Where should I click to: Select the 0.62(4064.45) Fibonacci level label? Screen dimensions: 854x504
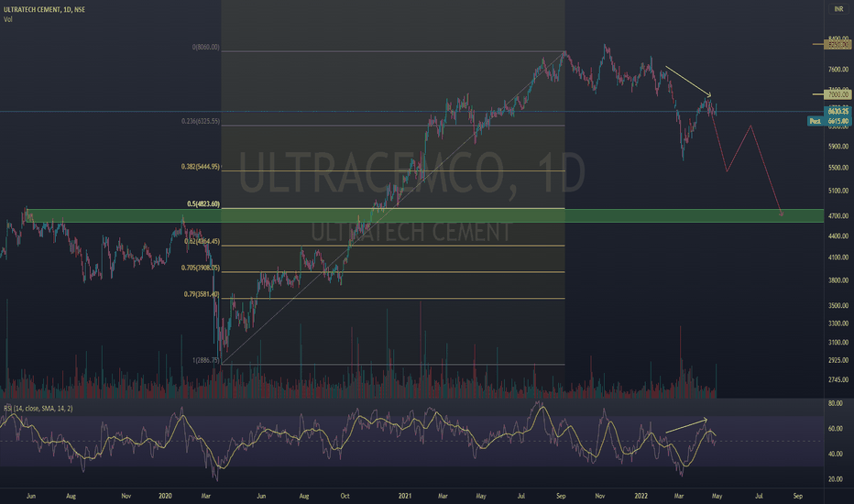(202, 241)
